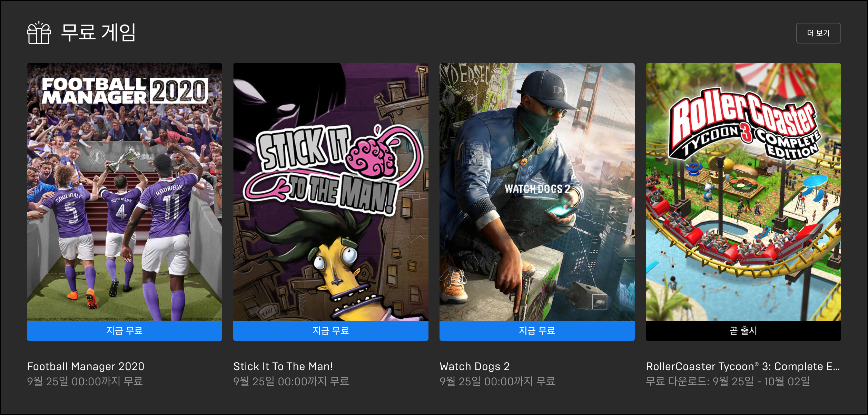Select the Watch Dogs 2 cover image
This screenshot has width=868, height=415.
point(537,192)
